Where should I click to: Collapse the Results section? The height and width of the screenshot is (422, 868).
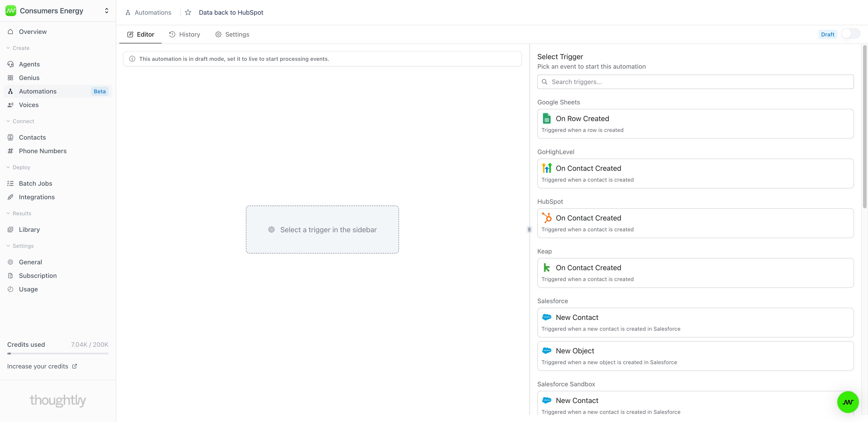(x=19, y=213)
